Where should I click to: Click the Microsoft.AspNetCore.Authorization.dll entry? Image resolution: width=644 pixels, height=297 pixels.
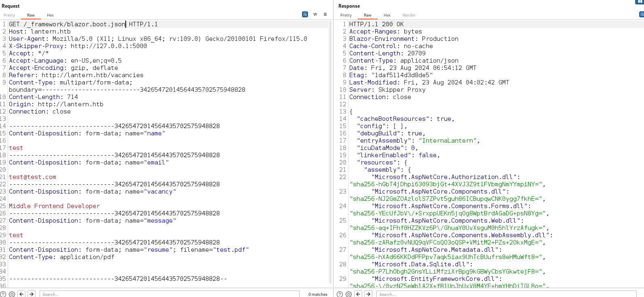tap(446, 177)
